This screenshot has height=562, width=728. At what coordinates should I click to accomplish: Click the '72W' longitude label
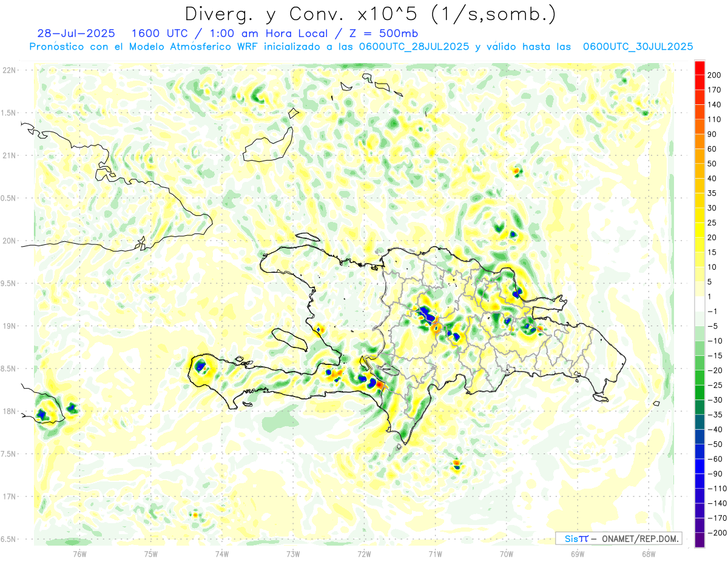364,554
